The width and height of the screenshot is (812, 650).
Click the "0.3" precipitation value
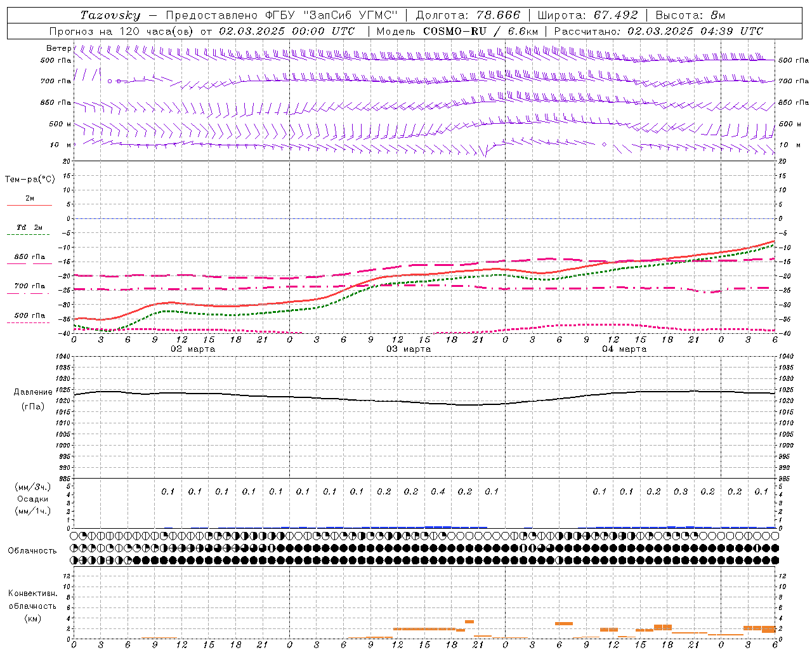tap(681, 491)
